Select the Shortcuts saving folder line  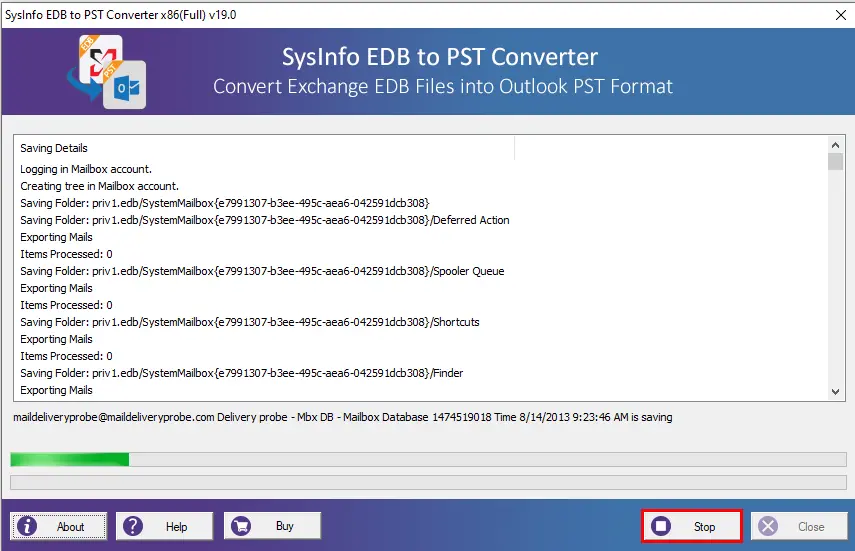(x=250, y=322)
